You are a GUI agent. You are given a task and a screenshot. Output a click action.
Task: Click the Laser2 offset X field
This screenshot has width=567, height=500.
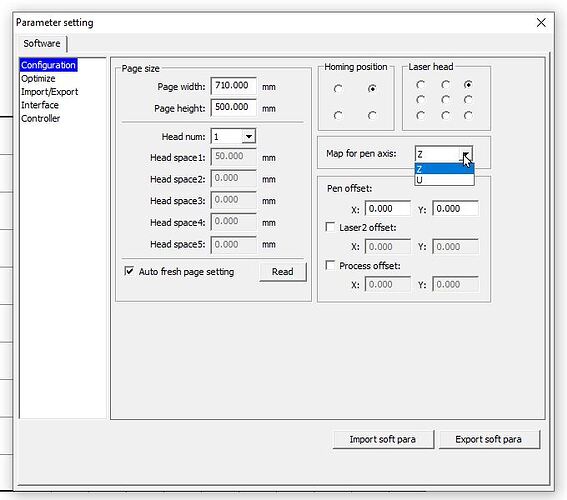[388, 247]
